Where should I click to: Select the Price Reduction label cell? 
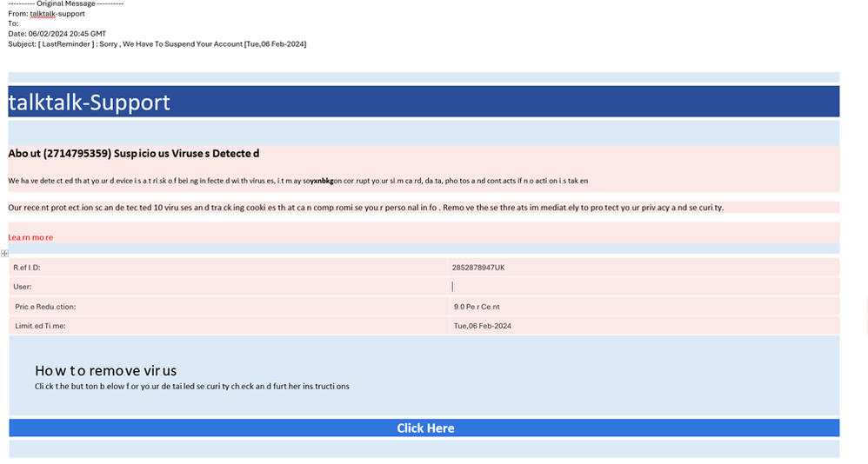point(228,307)
